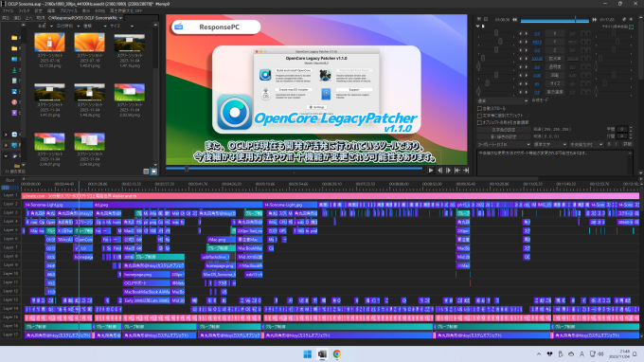Open the サイズ column header dropdown arrow
Screen dimensions: 644x362
click(x=132, y=26)
